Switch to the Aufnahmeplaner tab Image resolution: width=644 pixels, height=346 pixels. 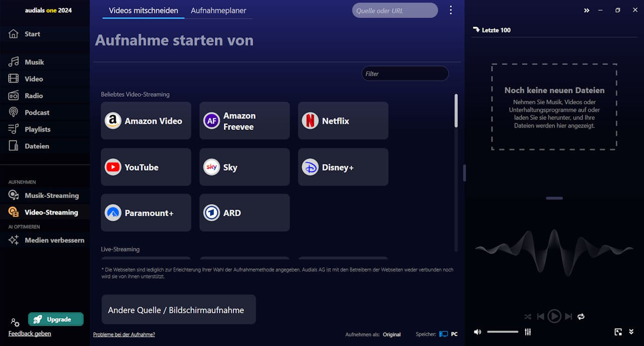coord(218,10)
